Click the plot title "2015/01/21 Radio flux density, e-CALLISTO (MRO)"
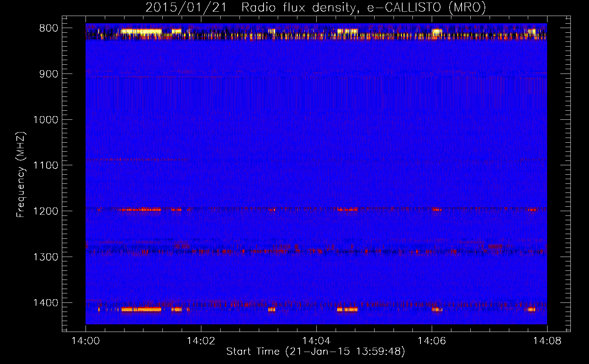The image size is (589, 364). click(316, 7)
